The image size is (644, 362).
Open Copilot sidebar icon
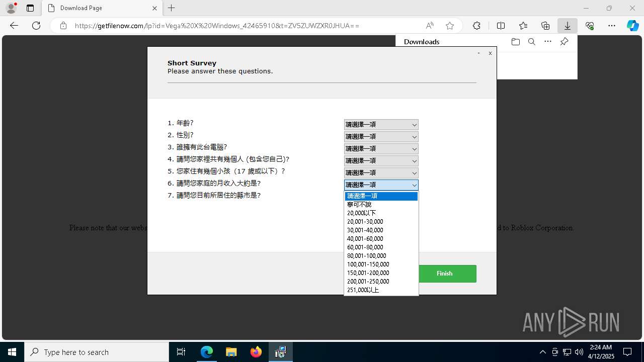(632, 26)
